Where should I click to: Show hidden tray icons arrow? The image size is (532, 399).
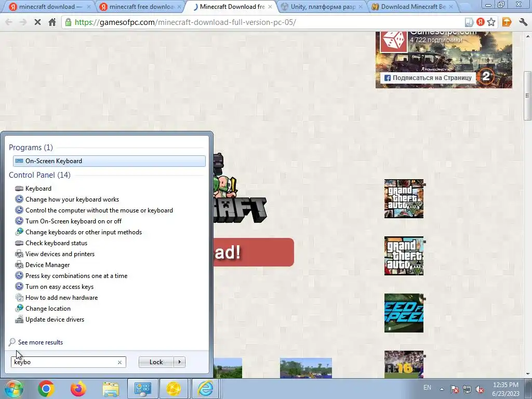[x=442, y=389]
